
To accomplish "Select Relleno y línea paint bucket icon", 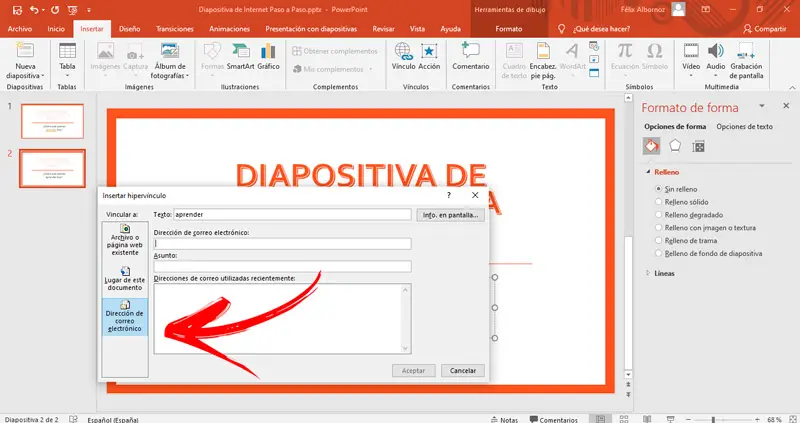I will 652,146.
